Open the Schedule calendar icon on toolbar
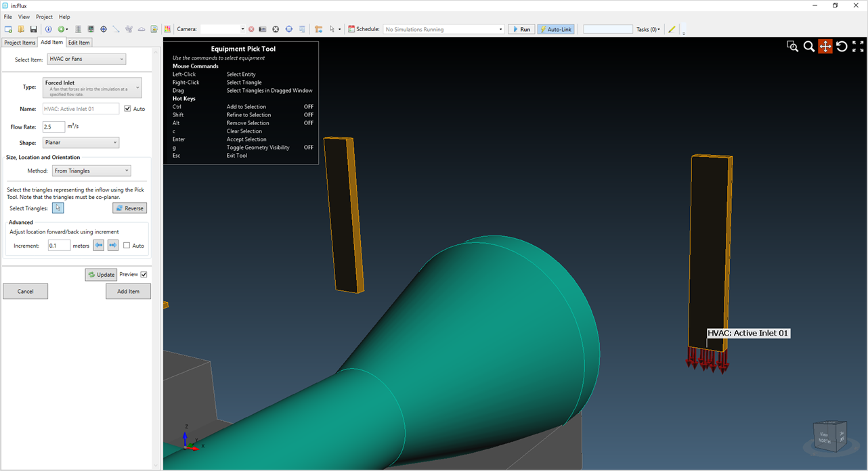Screen dimensions: 868x471 pos(351,29)
